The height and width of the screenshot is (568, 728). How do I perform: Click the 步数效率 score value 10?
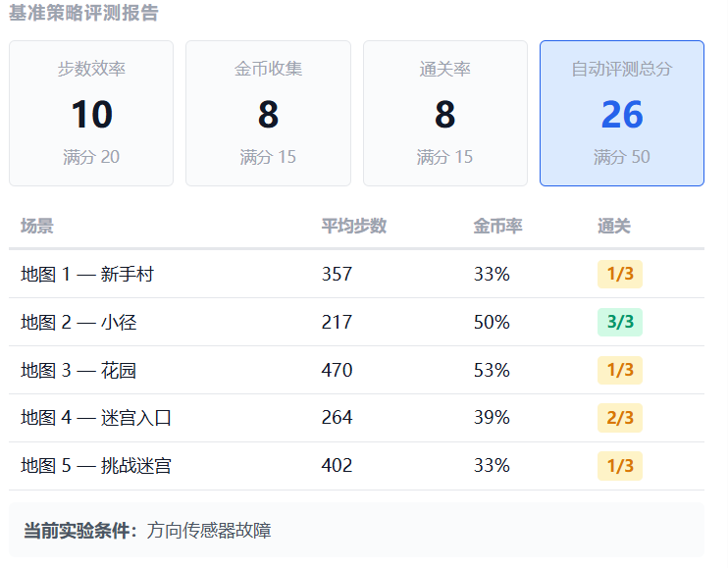pos(91,115)
